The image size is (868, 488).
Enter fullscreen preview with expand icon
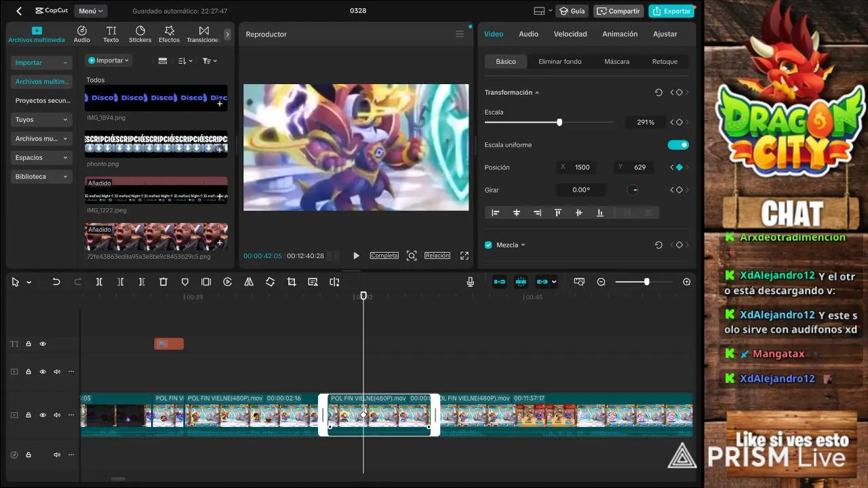[x=465, y=256]
